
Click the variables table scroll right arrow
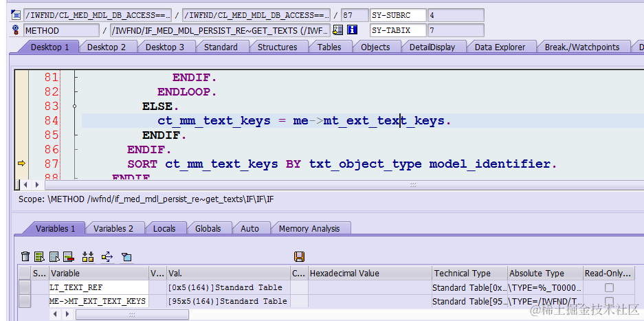(67, 314)
